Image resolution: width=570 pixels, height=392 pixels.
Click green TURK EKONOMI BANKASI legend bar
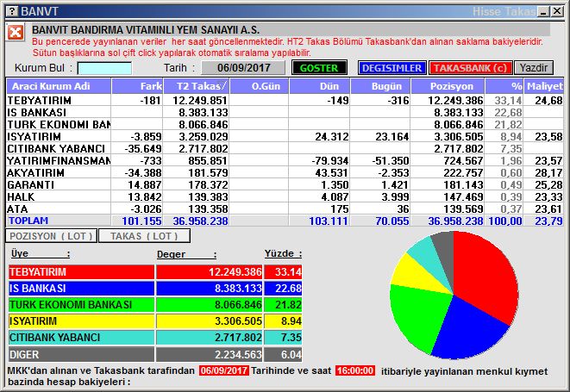click(x=81, y=304)
